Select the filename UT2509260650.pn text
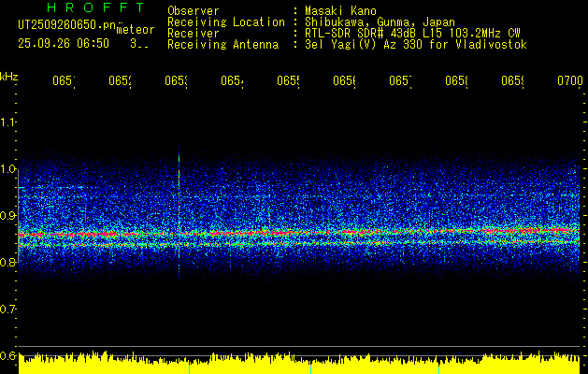The width and height of the screenshot is (588, 374). 67,25
